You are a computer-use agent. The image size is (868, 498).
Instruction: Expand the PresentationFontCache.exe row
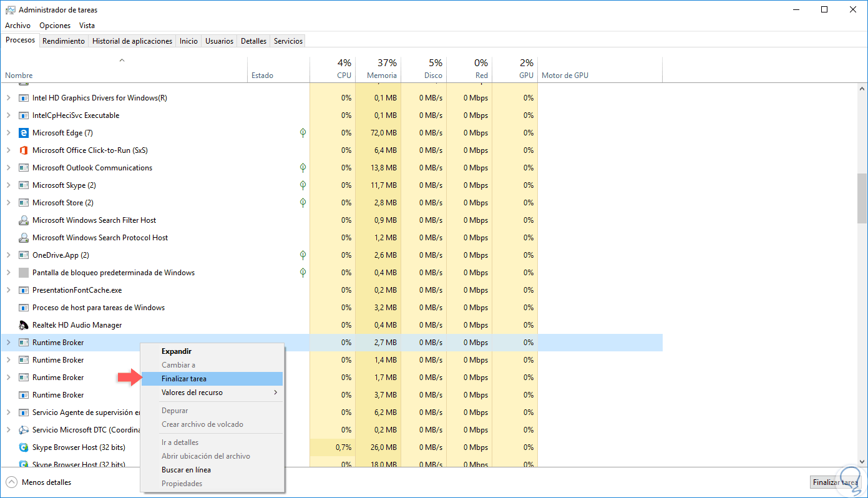pos(8,290)
